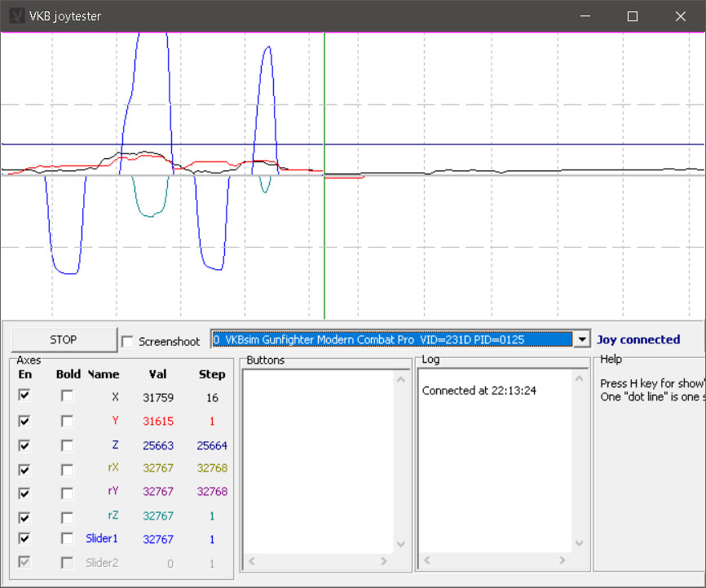The width and height of the screenshot is (706, 588).
Task: Uncheck En for the rZ axis
Action: (x=24, y=517)
